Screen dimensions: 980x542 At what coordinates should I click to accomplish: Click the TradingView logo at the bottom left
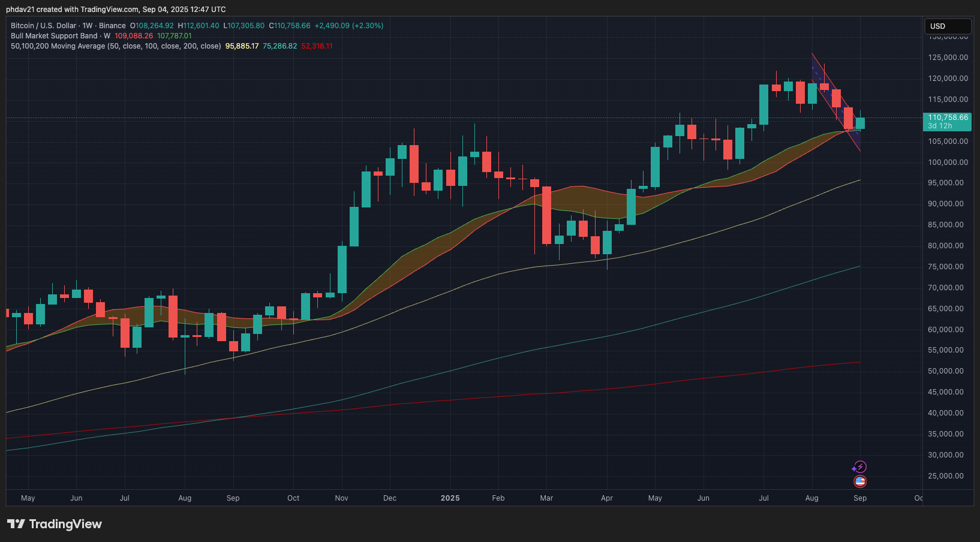[x=55, y=524]
